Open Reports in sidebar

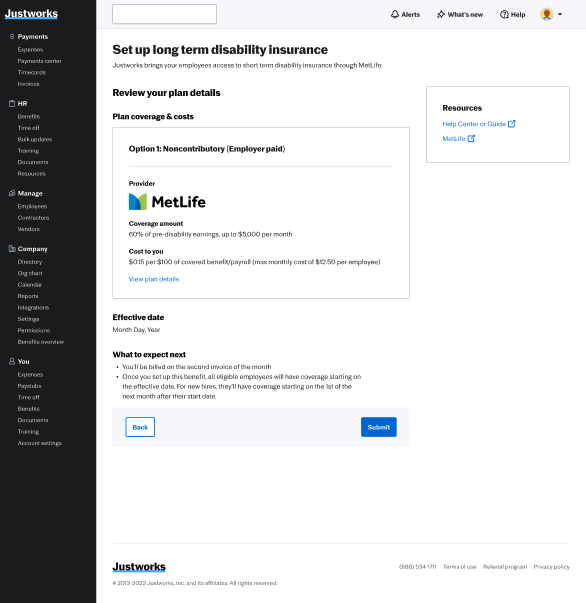pyautogui.click(x=28, y=296)
